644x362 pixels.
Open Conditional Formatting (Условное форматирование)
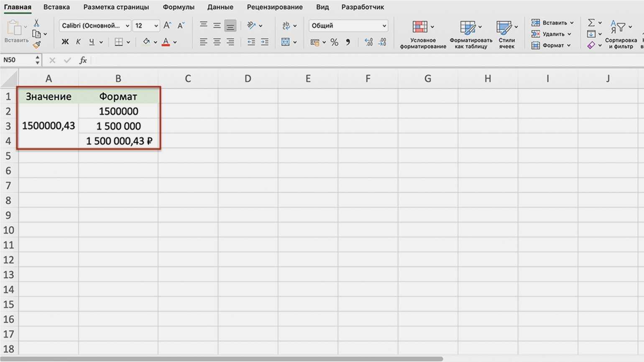click(x=423, y=34)
